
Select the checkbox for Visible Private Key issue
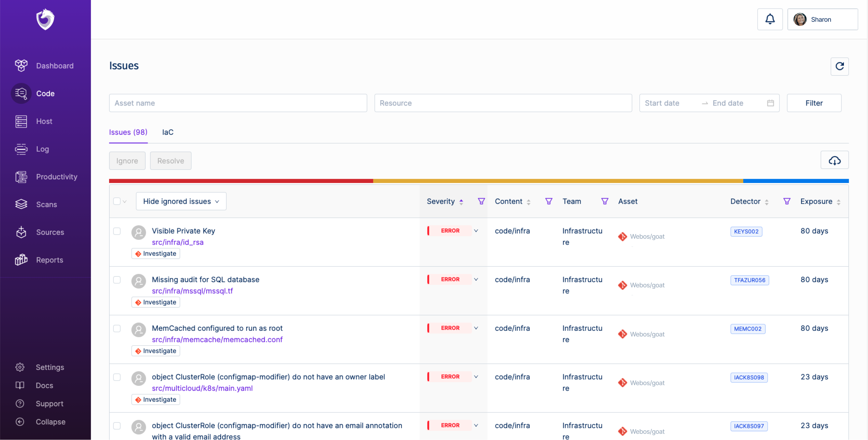(x=117, y=231)
